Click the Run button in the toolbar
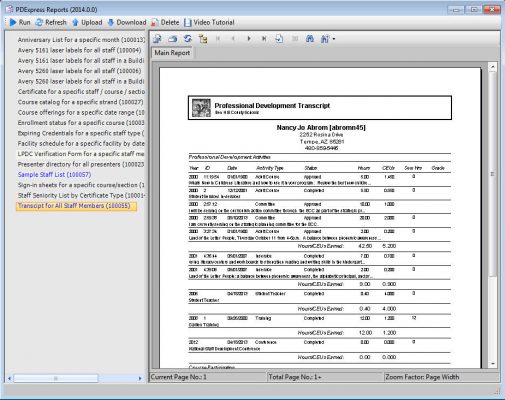 pyautogui.click(x=20, y=22)
